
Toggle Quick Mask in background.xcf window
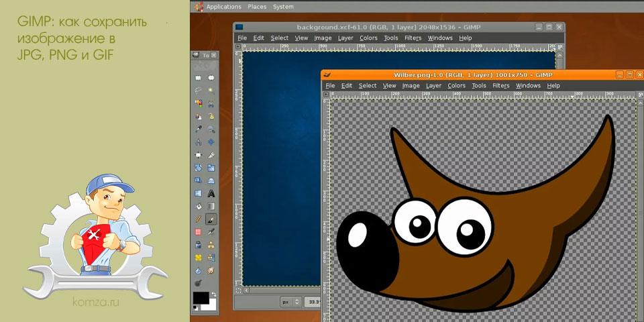click(238, 290)
